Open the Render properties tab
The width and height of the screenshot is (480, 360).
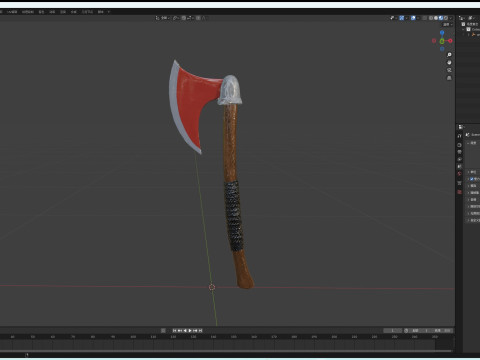tap(459, 145)
